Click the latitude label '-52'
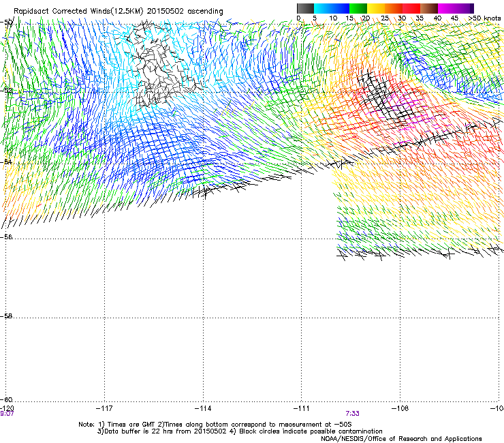Viewport: 504px width, 443px height. point(6,91)
